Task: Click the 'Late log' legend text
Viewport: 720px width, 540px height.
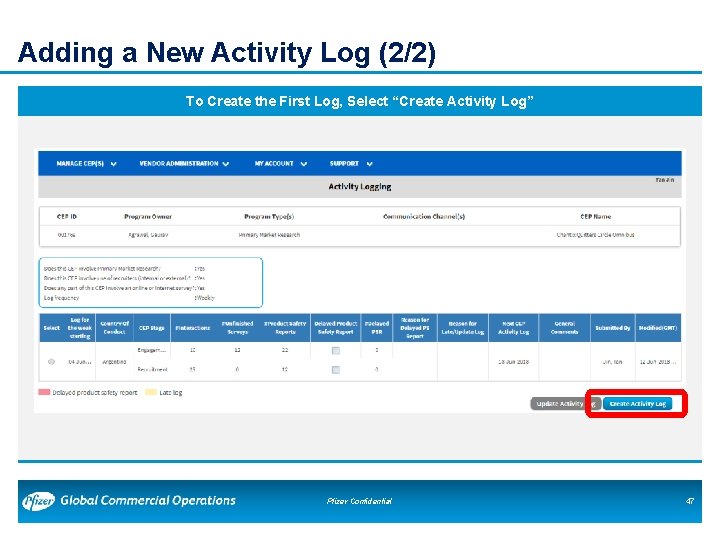Action: pos(170,393)
